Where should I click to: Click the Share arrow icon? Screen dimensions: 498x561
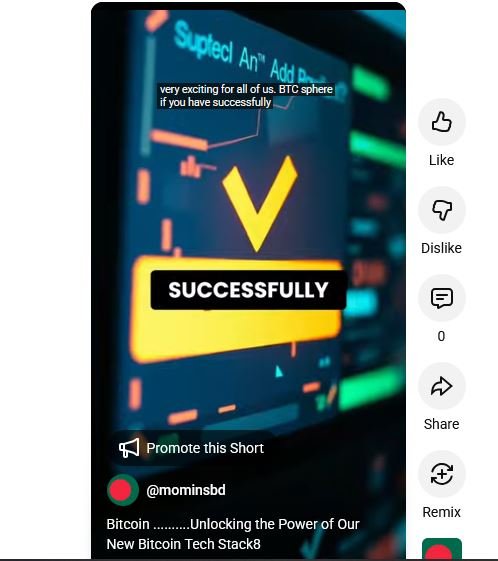tap(441, 386)
